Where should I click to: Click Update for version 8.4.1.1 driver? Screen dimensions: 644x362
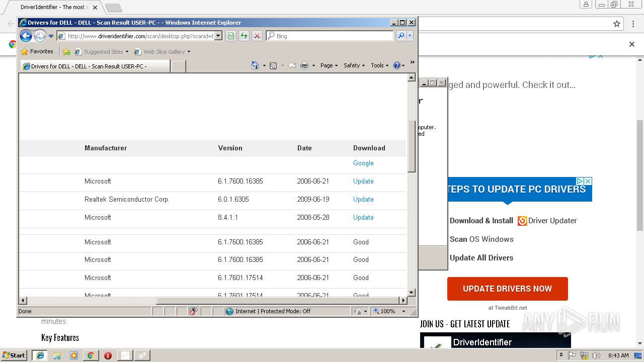[x=363, y=217]
